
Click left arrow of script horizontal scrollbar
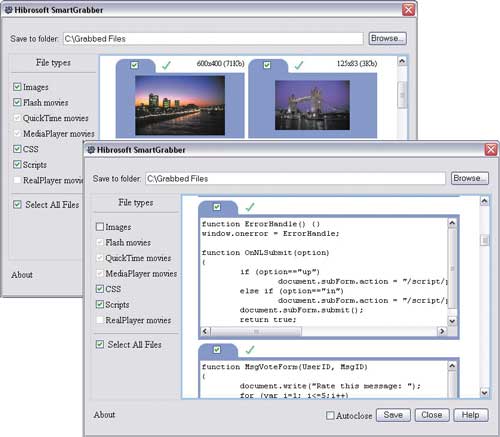click(205, 331)
